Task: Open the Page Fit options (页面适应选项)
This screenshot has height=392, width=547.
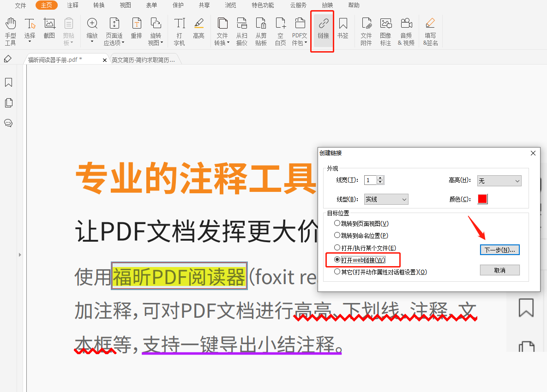Action: point(114,32)
